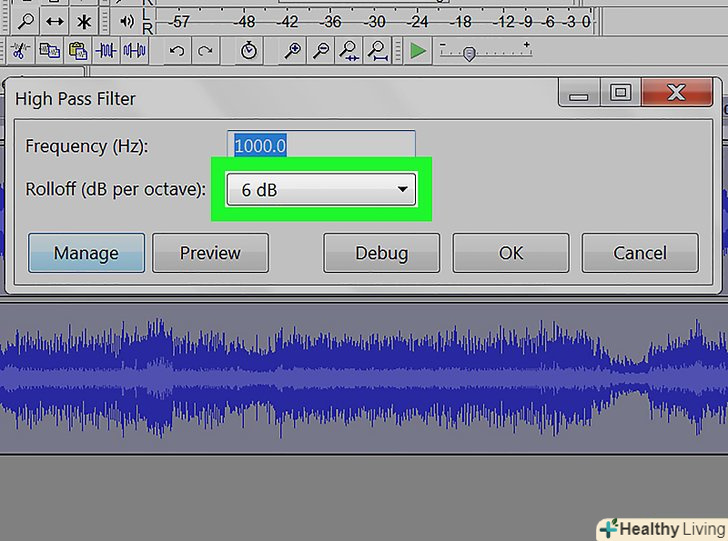Cancel the High Pass Filter dialog
728x541 pixels.
(639, 253)
